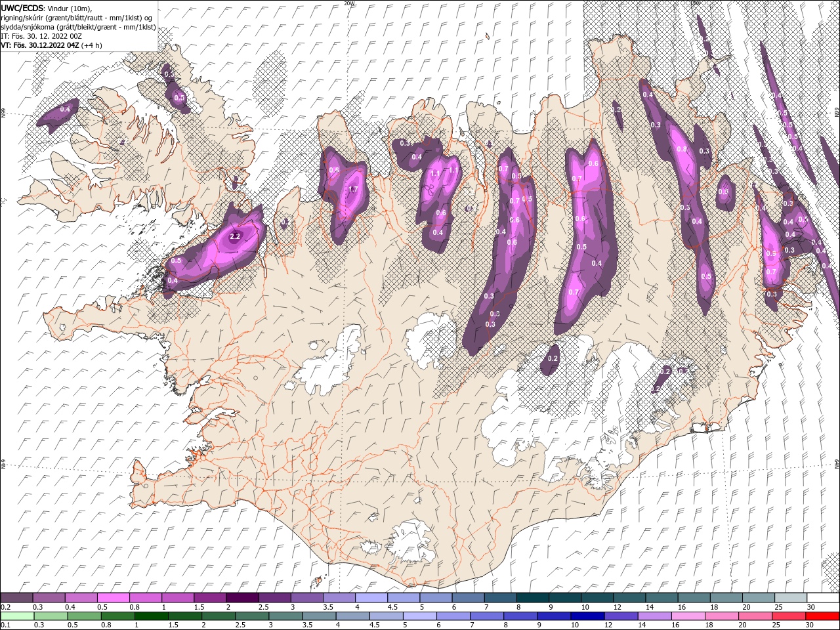Click the "15W" longitude label on the top edge

(695, 3)
